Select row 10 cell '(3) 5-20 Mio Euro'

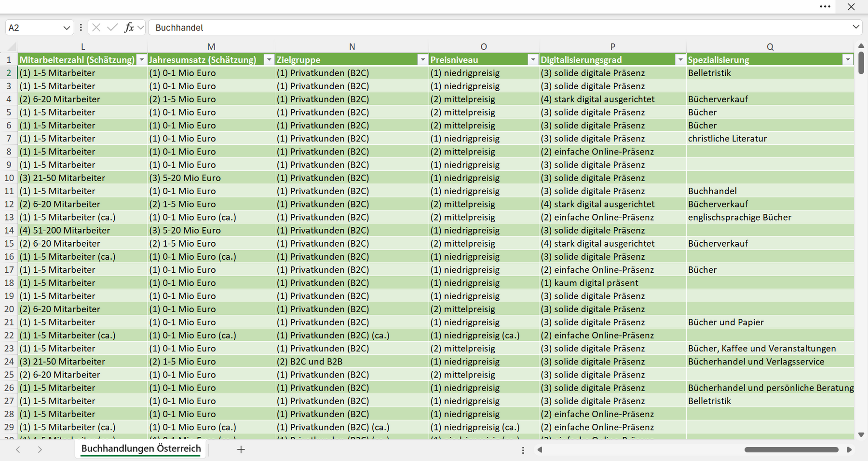(211, 178)
